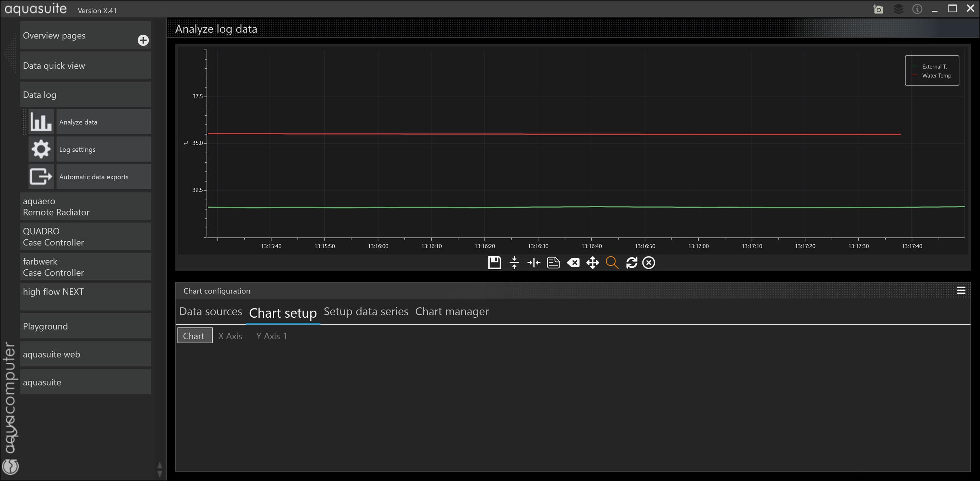Click the 13:17:00 x-axis label

point(698,246)
